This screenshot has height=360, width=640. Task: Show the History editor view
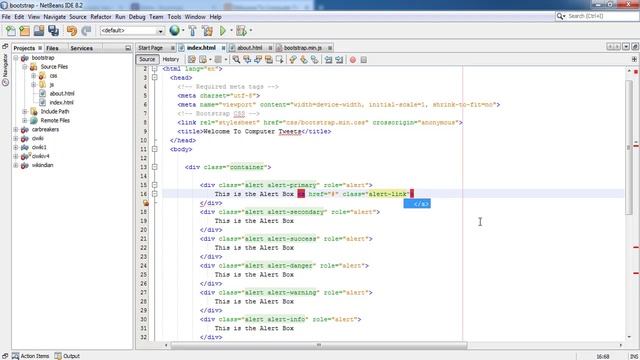click(x=171, y=60)
